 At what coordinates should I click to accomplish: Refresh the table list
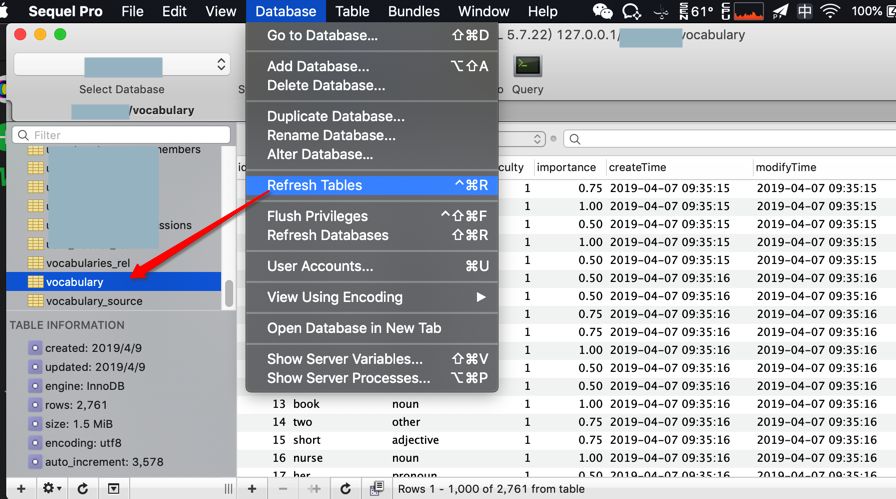tap(83, 489)
